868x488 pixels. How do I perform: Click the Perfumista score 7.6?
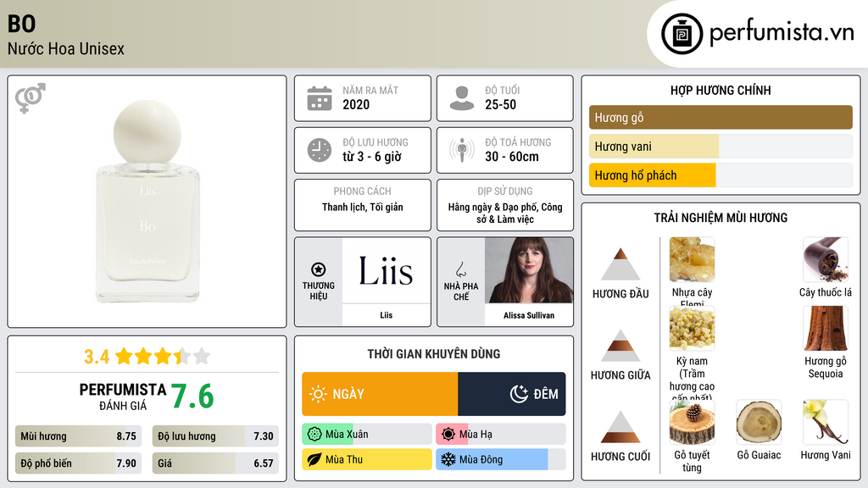pos(192,396)
